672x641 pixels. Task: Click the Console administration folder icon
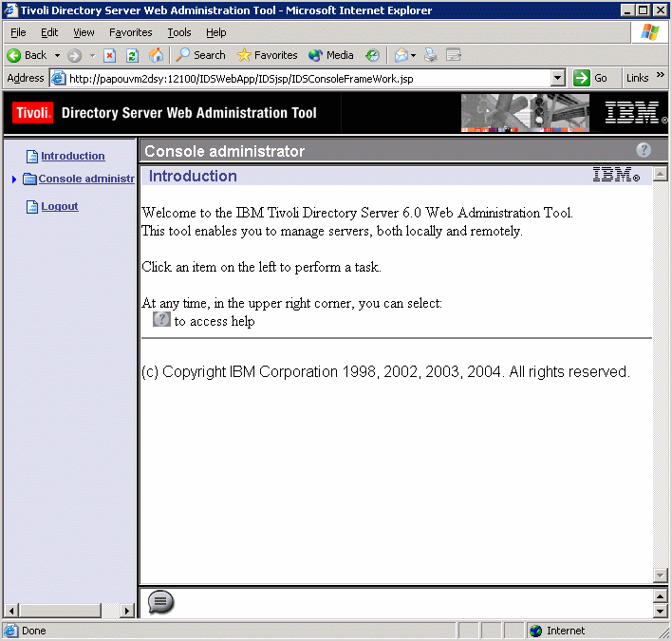[29, 179]
